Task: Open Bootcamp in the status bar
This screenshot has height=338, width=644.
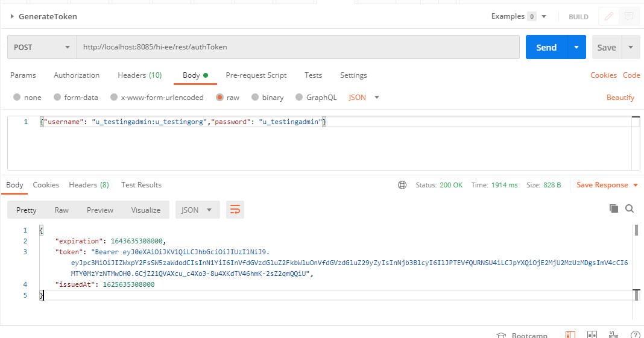Action: (x=522, y=335)
